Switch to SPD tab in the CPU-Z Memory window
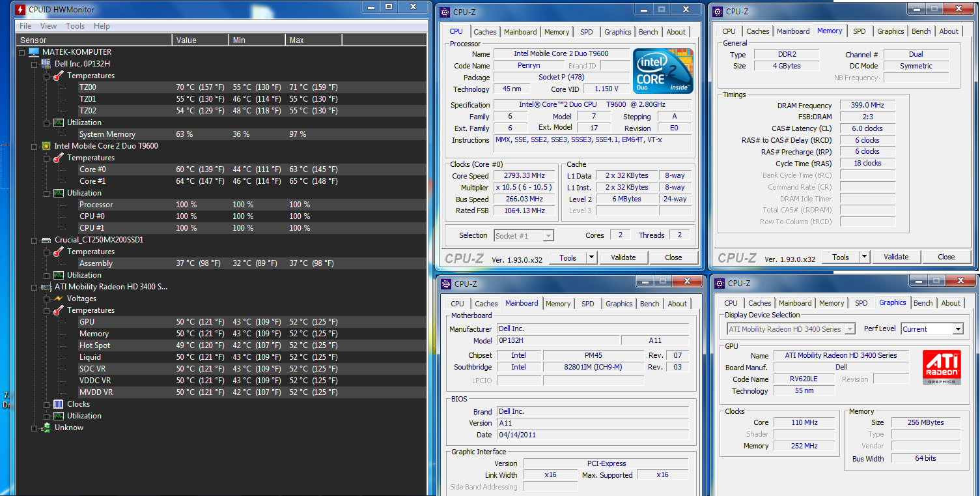This screenshot has height=496, width=980. [860, 31]
